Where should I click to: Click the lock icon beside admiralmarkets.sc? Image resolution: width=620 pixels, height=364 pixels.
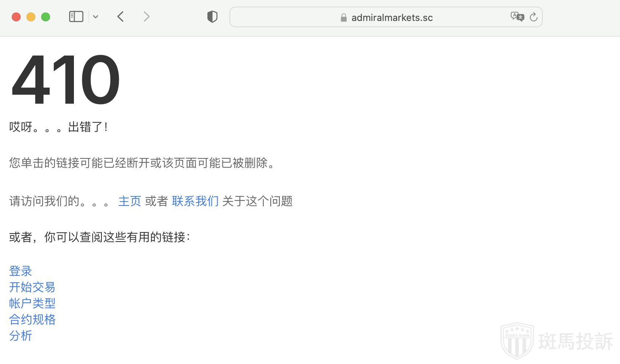(343, 18)
